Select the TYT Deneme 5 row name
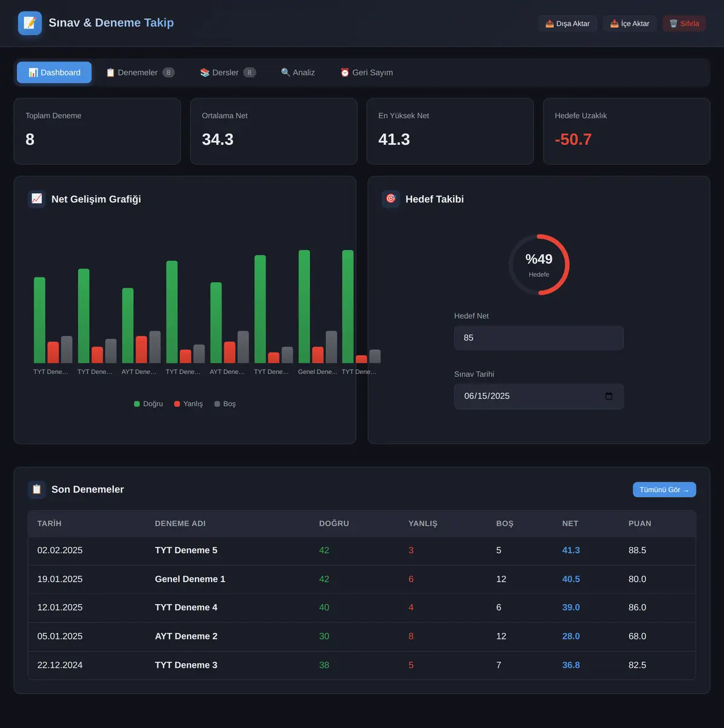Screen dimensions: 724x728 tap(186, 550)
